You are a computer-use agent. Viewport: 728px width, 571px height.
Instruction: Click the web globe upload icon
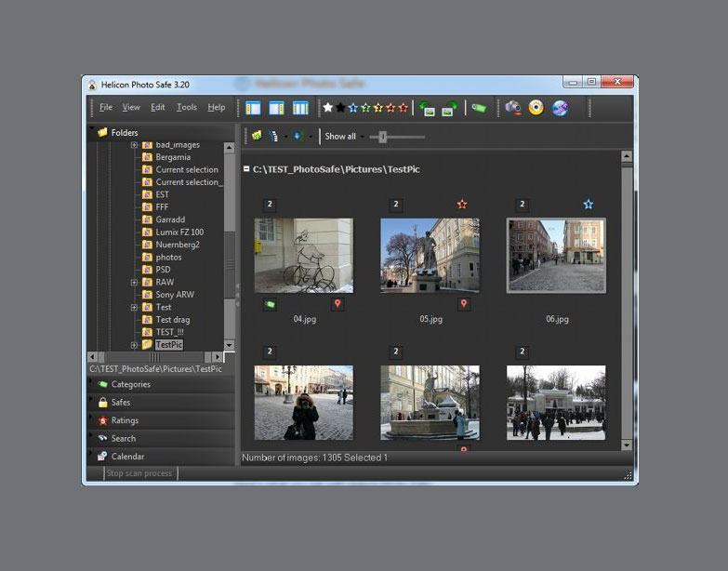tap(561, 108)
